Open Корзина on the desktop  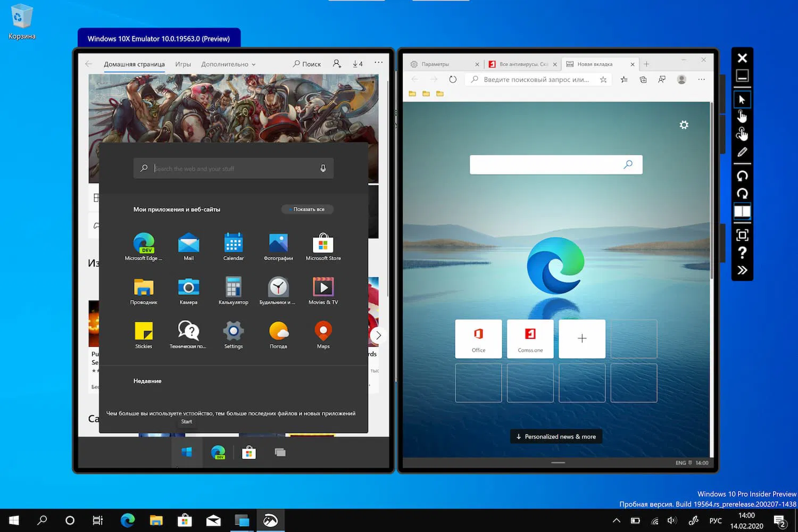click(21, 16)
